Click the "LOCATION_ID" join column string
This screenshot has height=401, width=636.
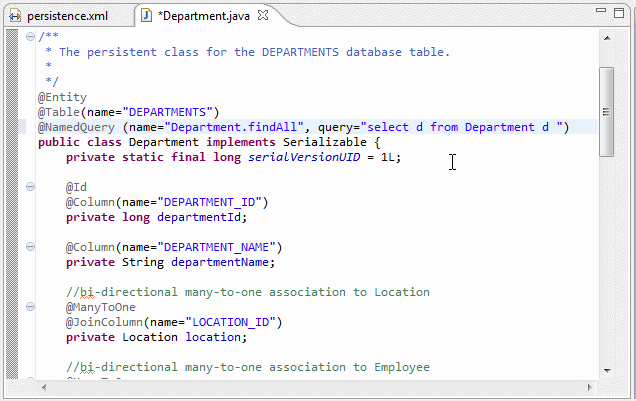[x=230, y=322]
